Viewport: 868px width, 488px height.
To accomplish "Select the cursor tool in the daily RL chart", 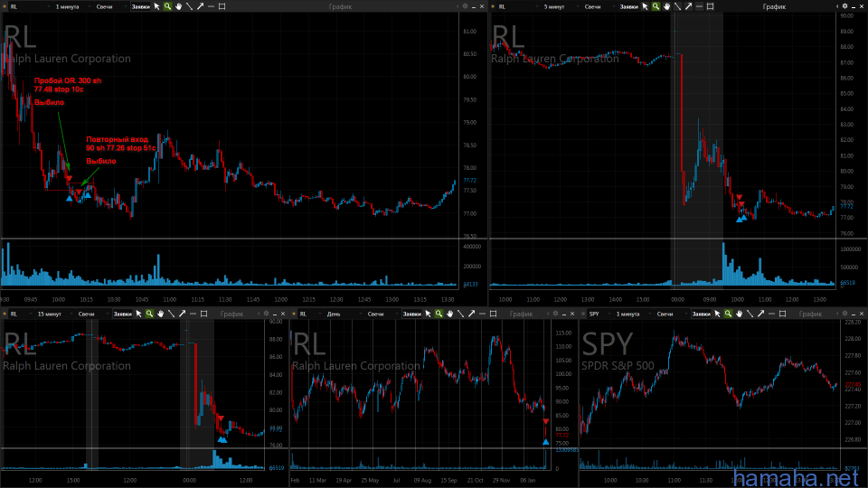I will pyautogui.click(x=428, y=314).
